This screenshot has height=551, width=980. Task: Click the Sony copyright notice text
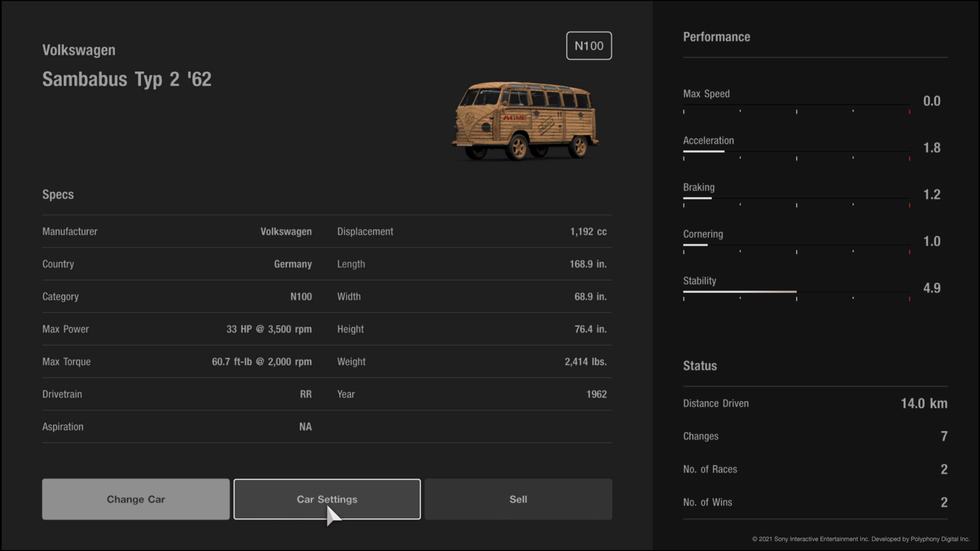pos(861,539)
